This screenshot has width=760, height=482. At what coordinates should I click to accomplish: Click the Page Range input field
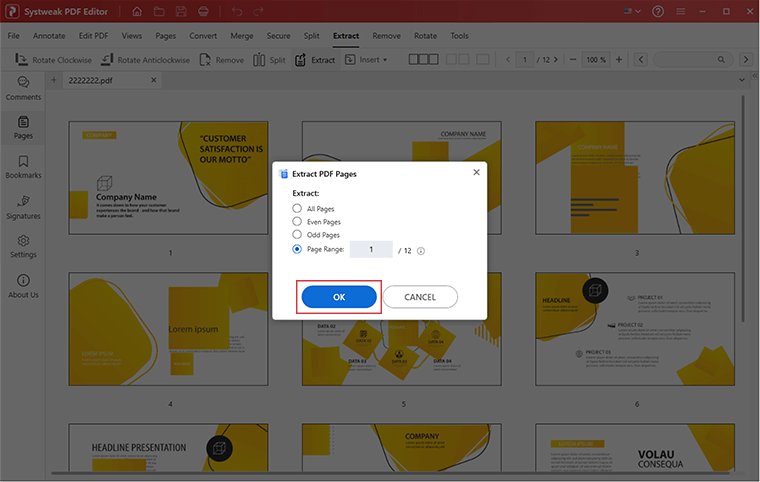point(371,249)
